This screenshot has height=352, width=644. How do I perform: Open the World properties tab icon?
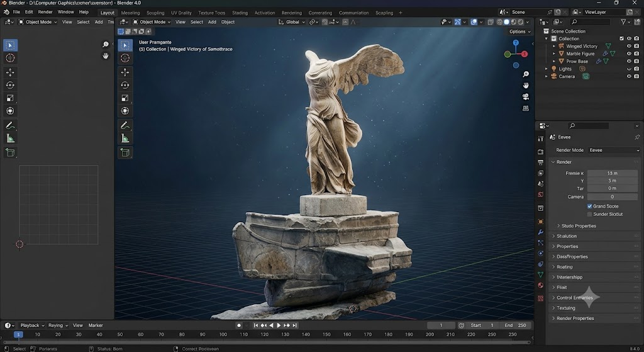point(540,195)
